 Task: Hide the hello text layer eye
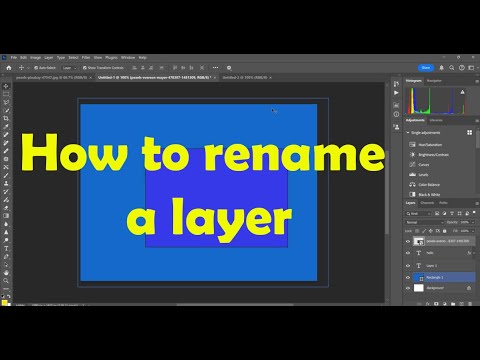pos(408,253)
